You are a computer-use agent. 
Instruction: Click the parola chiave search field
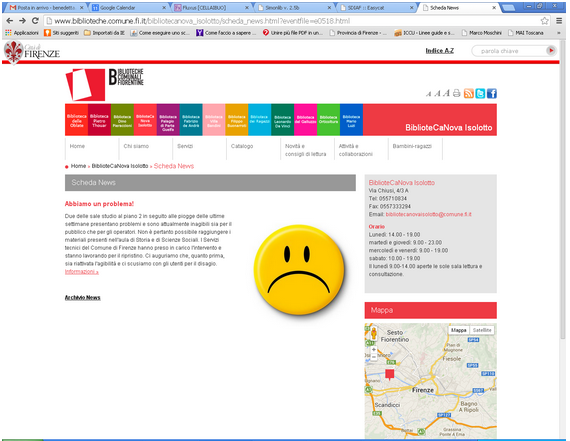tap(509, 51)
